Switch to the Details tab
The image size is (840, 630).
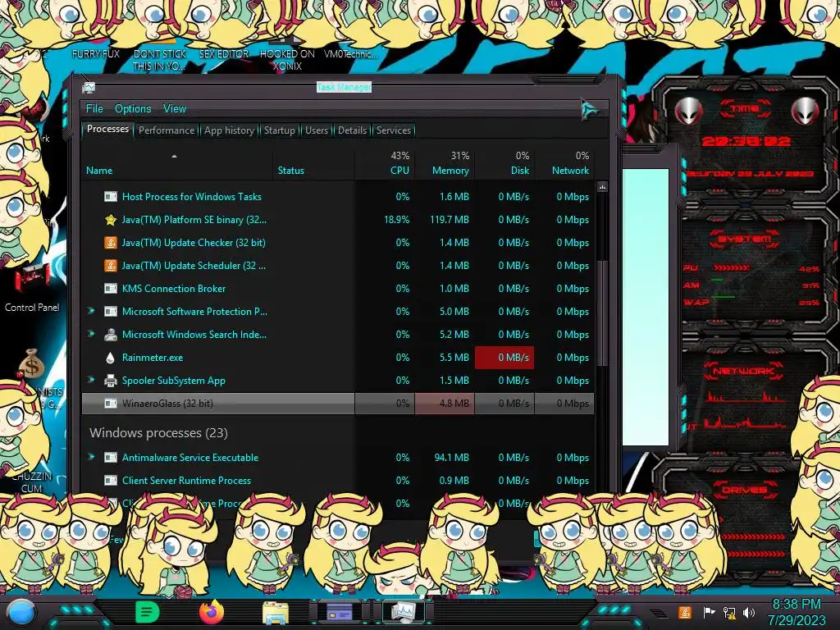[x=352, y=130]
